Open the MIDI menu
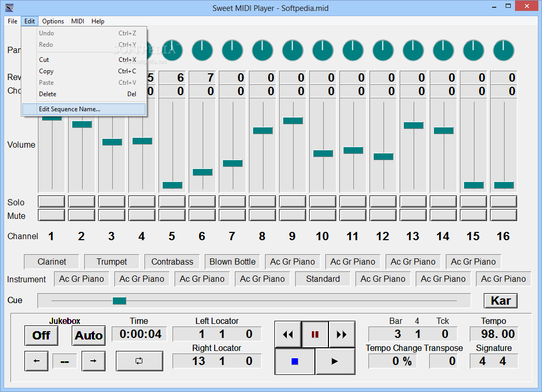 coord(77,21)
